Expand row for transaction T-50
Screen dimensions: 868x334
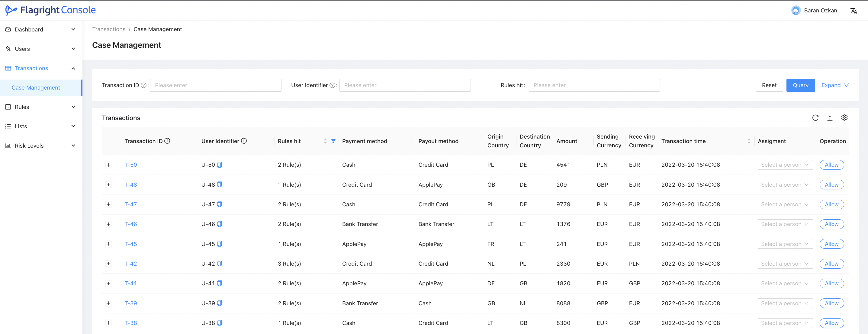(x=108, y=165)
